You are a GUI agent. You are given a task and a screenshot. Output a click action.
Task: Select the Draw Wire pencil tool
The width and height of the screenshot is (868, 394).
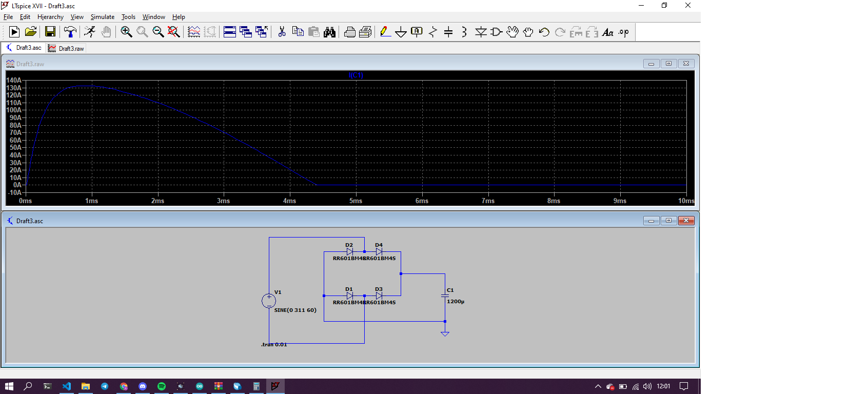pos(385,32)
